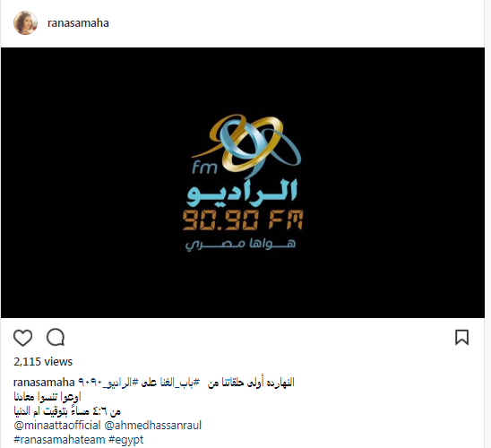The height and width of the screenshot is (448, 491).
Task: Click the 90.90 FM orange text
Action: click(x=243, y=220)
